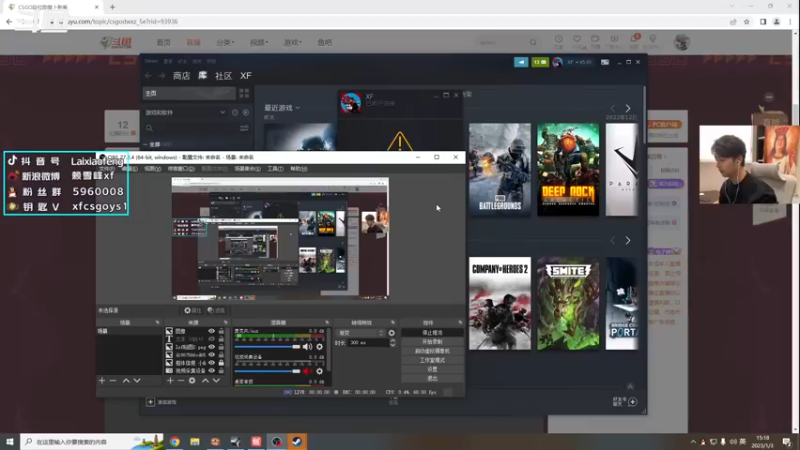Open OBS 视图(V) menu
This screenshot has height=450, width=800.
(152, 169)
